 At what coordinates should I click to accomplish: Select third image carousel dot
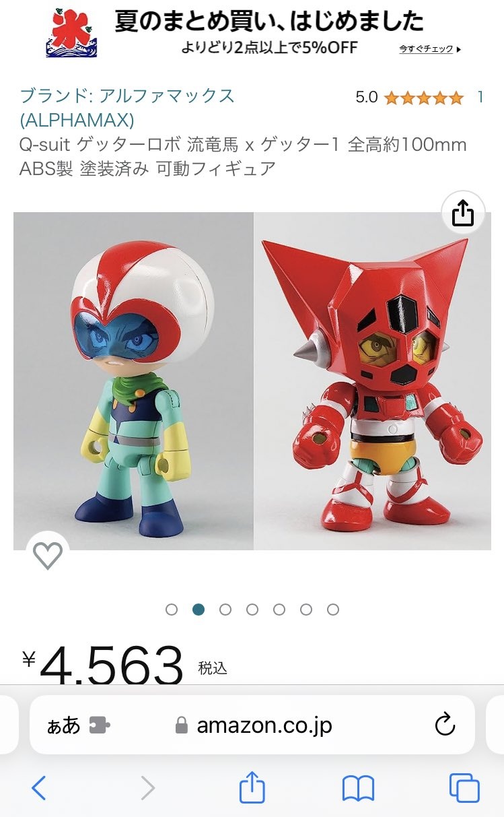225,610
